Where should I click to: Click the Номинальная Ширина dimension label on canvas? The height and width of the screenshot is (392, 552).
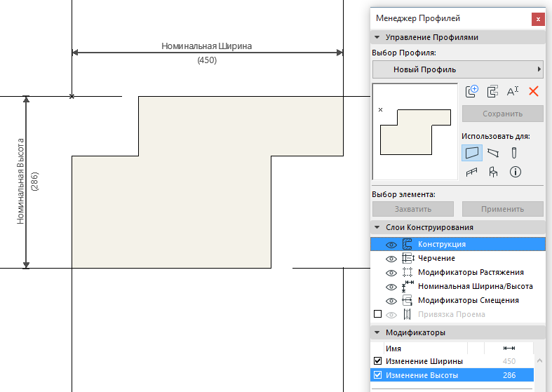click(207, 46)
